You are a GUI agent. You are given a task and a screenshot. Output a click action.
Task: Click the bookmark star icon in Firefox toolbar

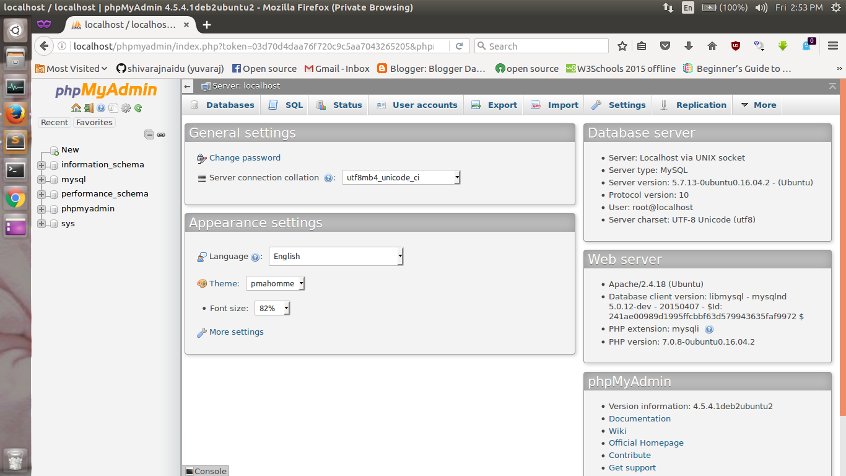click(622, 46)
